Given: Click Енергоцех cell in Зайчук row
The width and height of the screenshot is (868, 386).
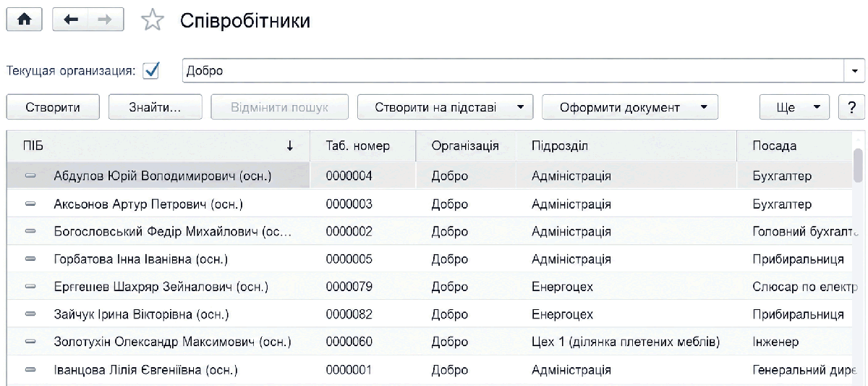Looking at the screenshot, I should (562, 315).
